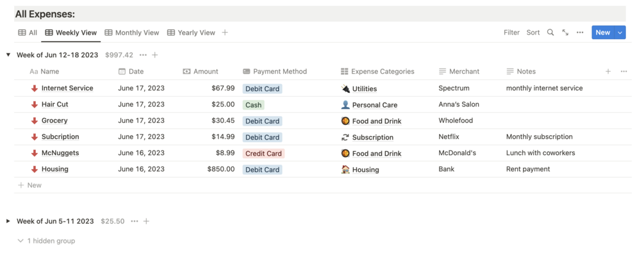The image size is (644, 255).
Task: Click the Cash payment tag
Action: pyautogui.click(x=253, y=105)
